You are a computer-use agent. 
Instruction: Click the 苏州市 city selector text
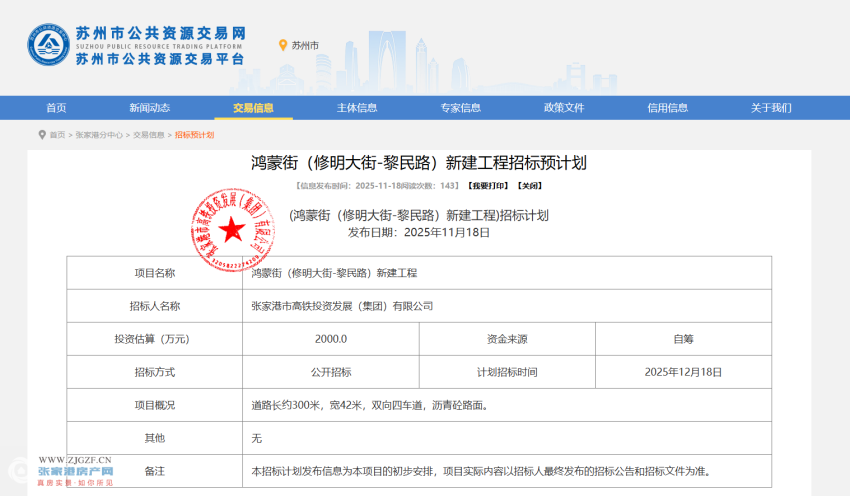[x=305, y=45]
